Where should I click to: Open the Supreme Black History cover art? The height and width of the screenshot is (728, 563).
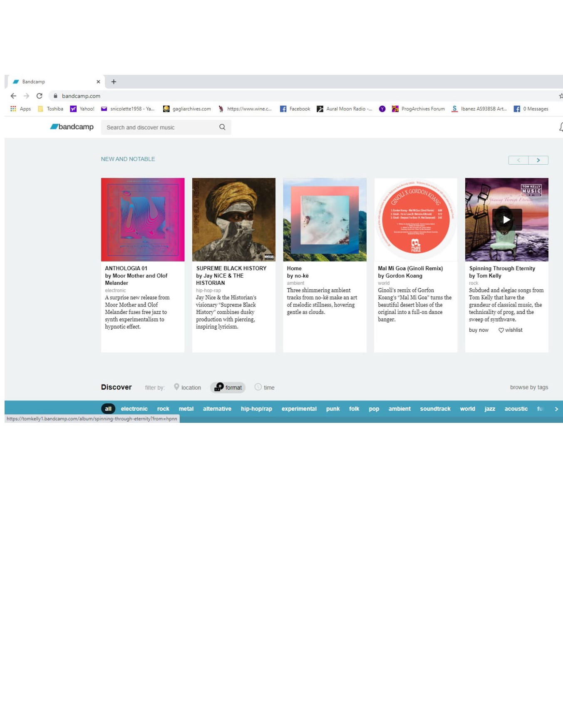tap(234, 220)
